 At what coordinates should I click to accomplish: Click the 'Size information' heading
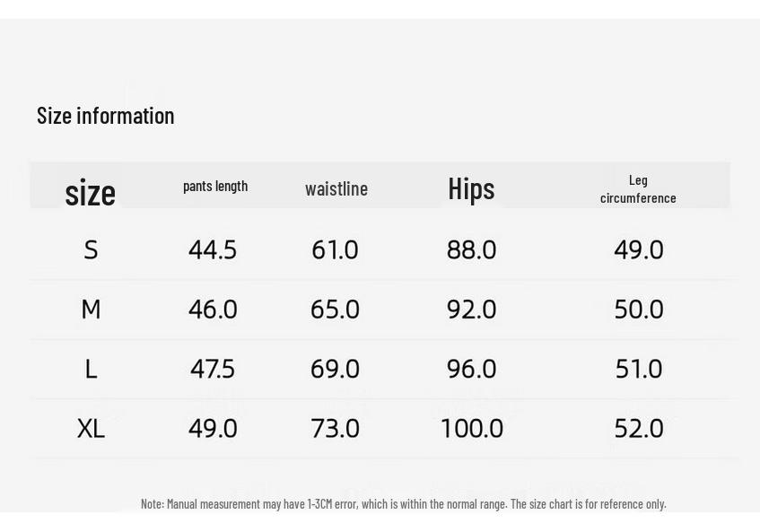pos(105,117)
